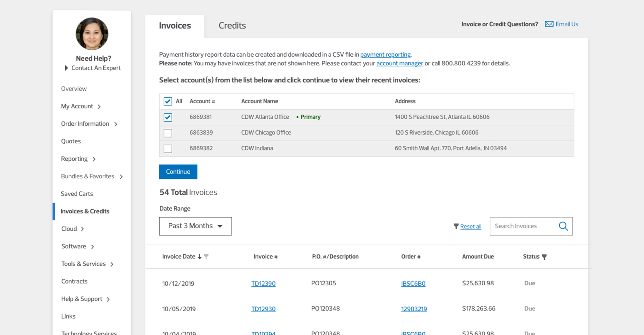Check the CDW Chicago Office account checkbox
644x335 pixels.
(168, 133)
